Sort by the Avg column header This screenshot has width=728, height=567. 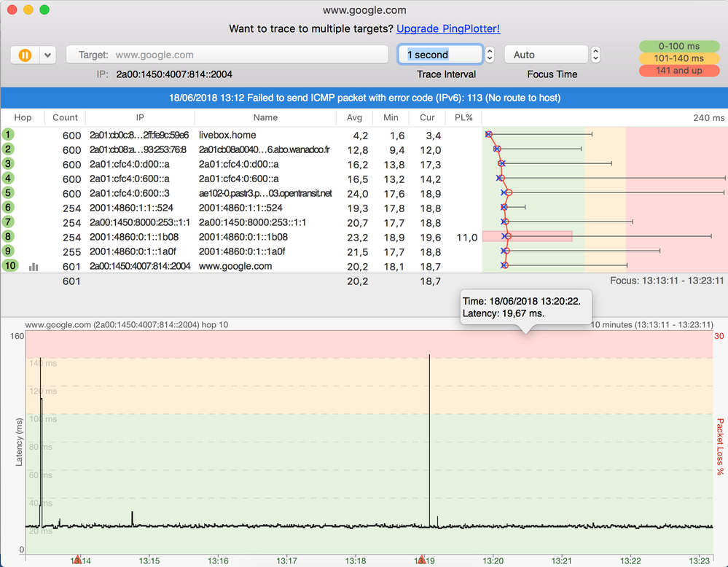pos(354,117)
